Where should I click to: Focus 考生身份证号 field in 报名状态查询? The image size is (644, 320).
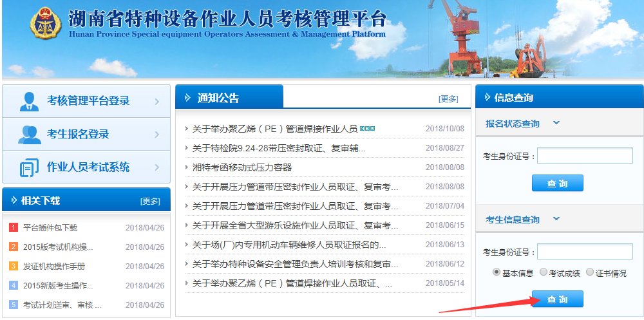[585, 156]
